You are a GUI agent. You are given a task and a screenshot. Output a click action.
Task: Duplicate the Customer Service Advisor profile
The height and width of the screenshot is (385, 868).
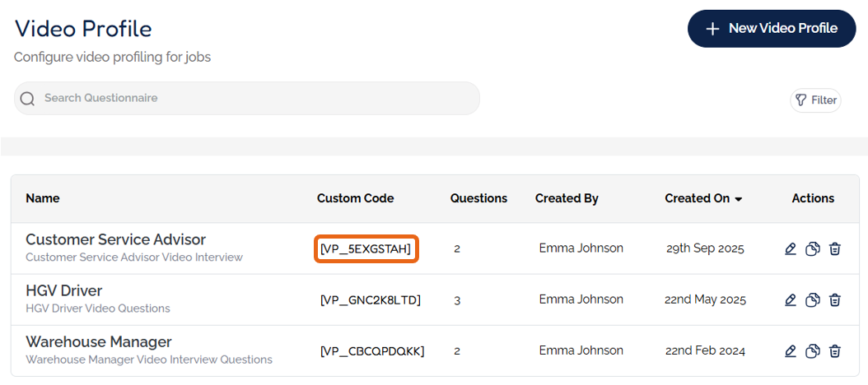tap(813, 248)
